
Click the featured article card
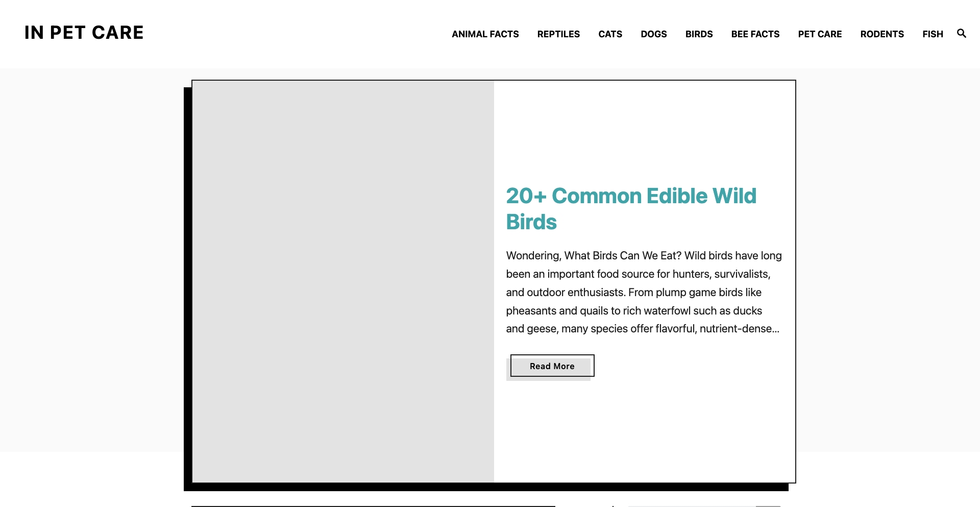493,281
